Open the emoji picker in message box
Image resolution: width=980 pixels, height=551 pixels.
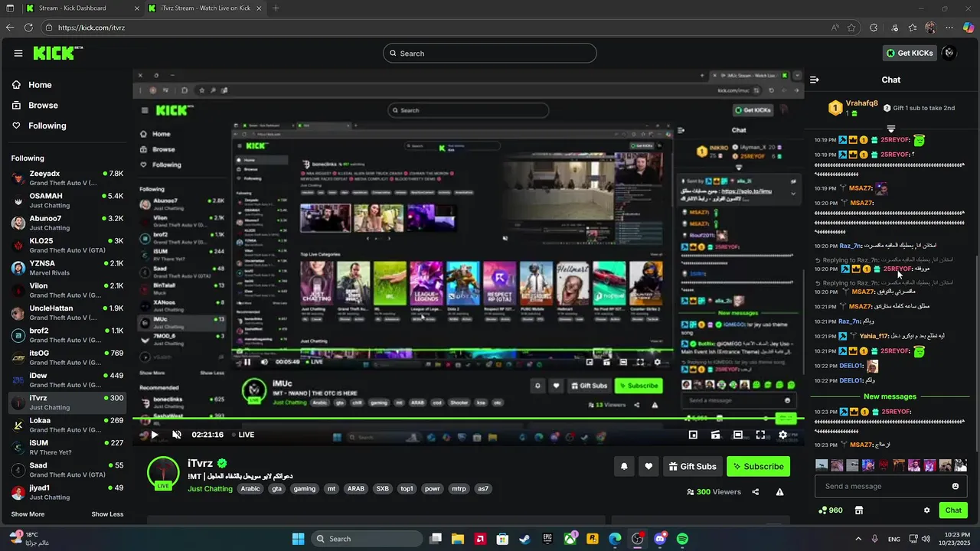pos(955,486)
